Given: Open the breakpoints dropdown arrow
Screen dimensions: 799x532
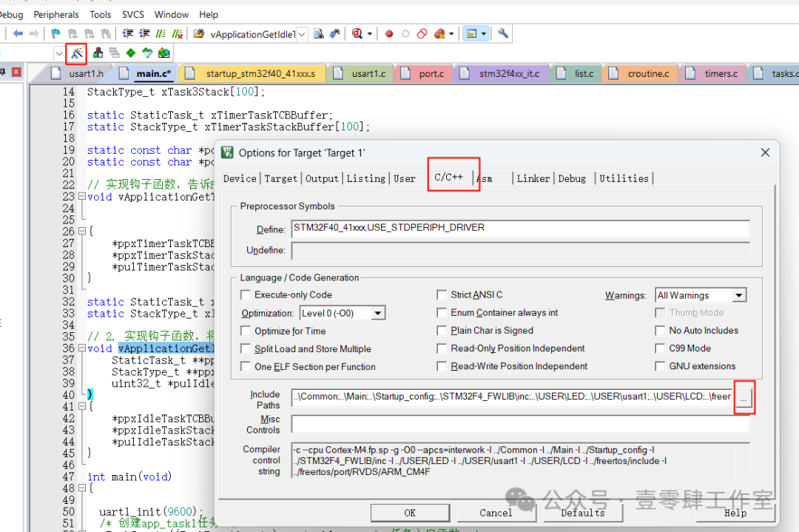Looking at the screenshot, I should coord(451,33).
